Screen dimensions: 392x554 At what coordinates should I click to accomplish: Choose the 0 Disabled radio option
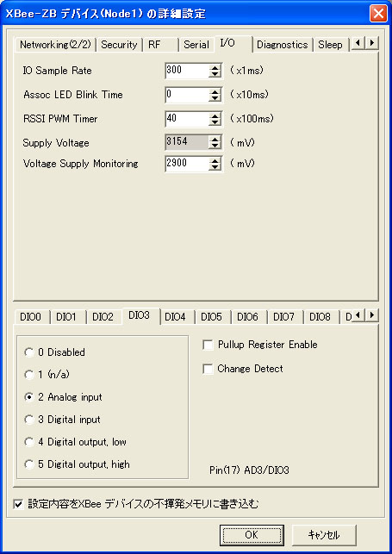point(29,352)
